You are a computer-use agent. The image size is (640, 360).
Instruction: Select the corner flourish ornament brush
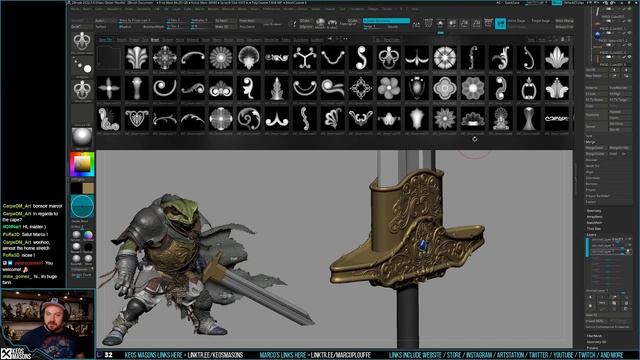tap(109, 119)
